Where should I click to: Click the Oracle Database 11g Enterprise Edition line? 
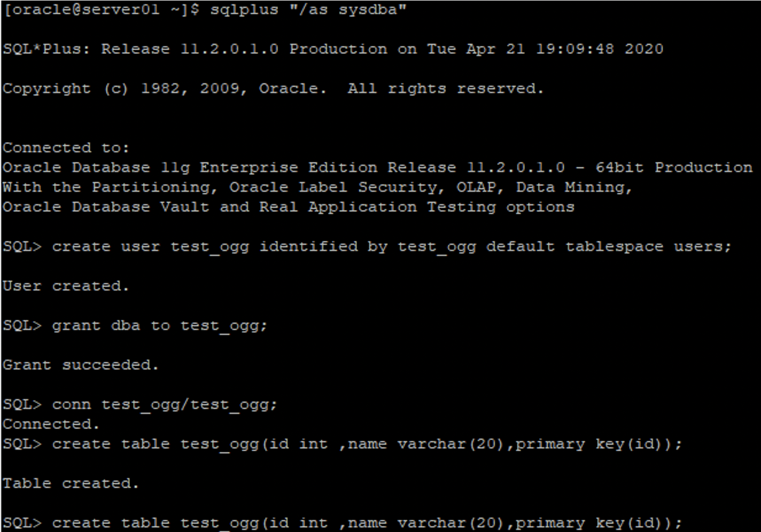tap(377, 168)
